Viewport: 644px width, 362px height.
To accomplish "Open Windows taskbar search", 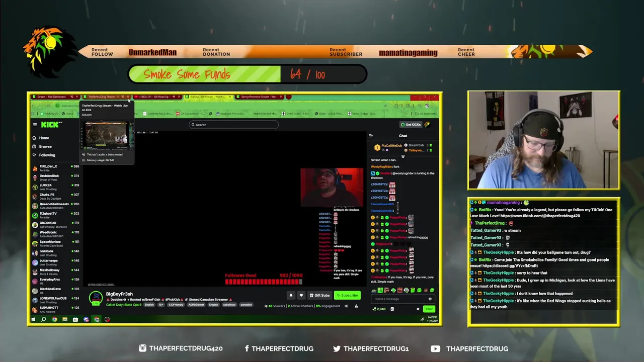I will tap(44, 319).
